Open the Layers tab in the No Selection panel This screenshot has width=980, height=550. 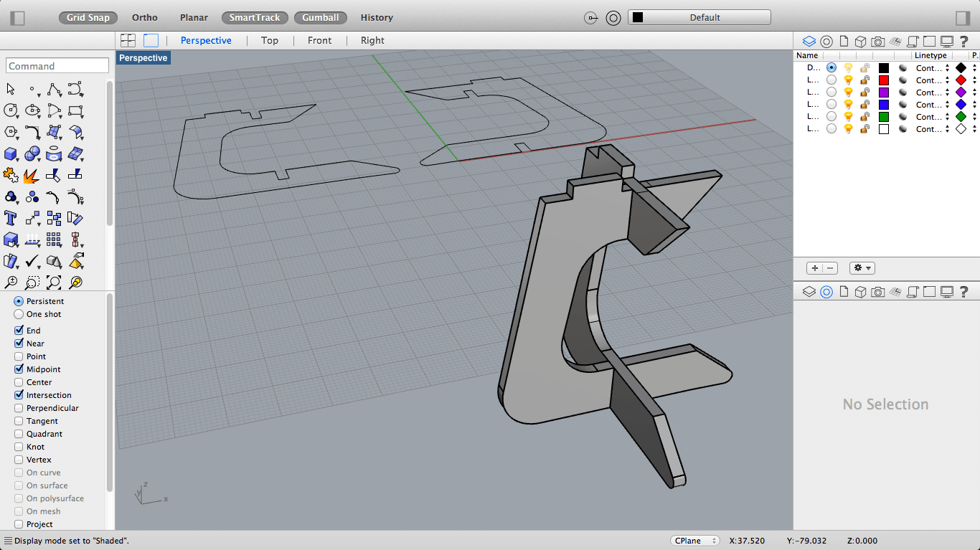click(x=809, y=291)
